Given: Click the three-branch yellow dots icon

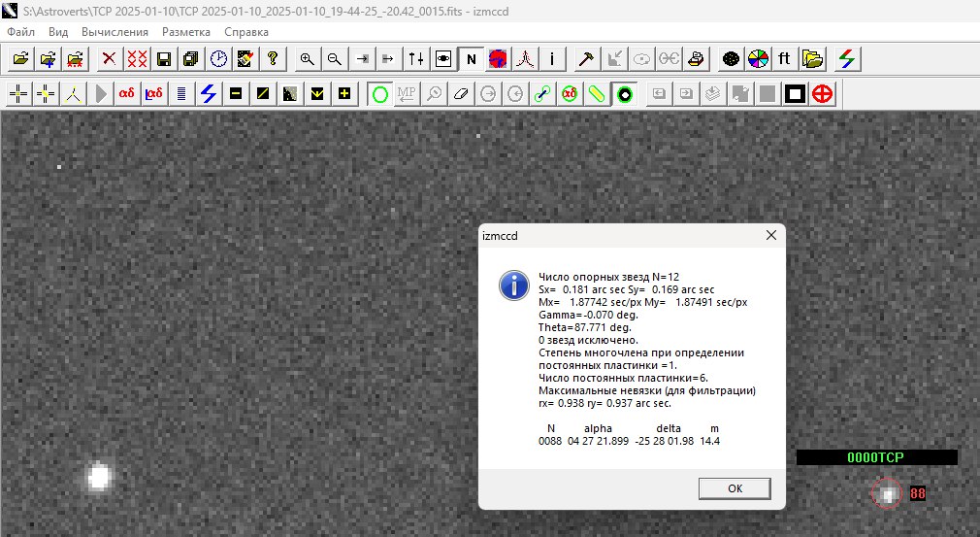Looking at the screenshot, I should 73,94.
